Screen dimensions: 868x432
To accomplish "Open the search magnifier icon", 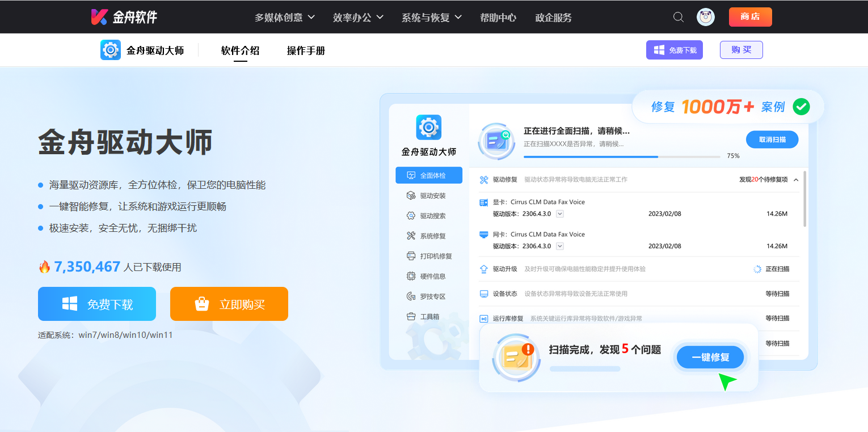I will 679,17.
